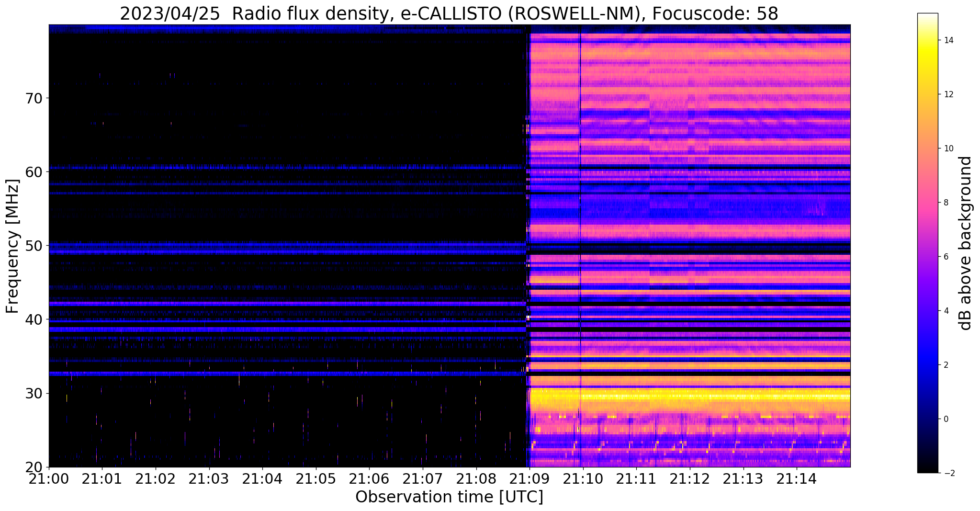Click the 21:03 time tick label
Viewport: 980px width, 511px height.
pyautogui.click(x=209, y=478)
